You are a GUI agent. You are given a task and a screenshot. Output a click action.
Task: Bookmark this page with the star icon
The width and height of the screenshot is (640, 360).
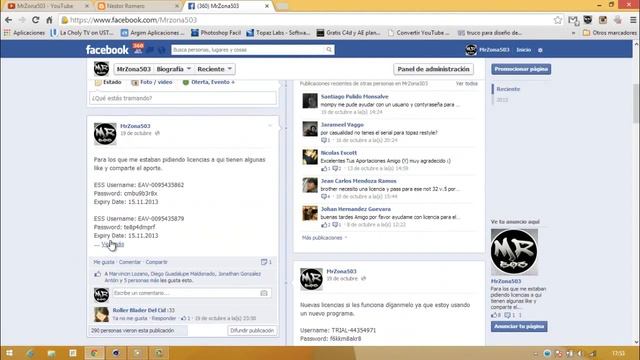[558, 20]
